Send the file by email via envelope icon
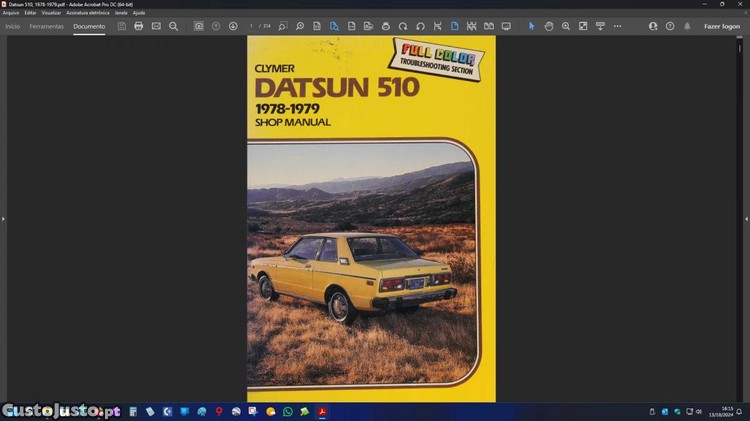This screenshot has height=421, width=750. 156,26
